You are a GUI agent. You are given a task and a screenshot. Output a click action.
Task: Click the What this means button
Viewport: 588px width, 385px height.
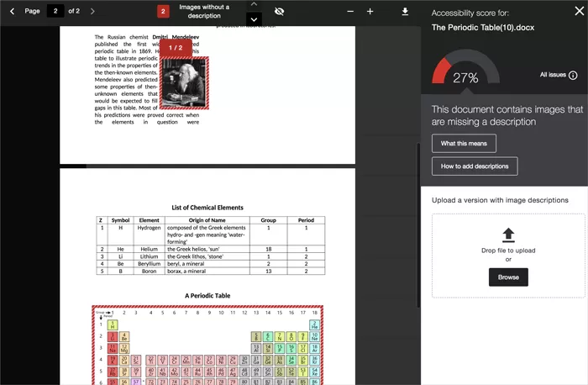coord(464,144)
